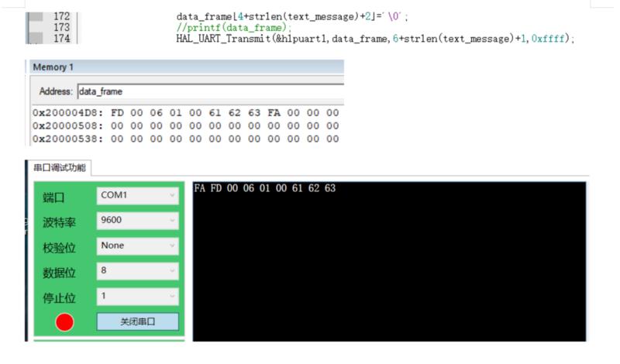Click the red serial status indicator
620x364 pixels.
(64, 322)
